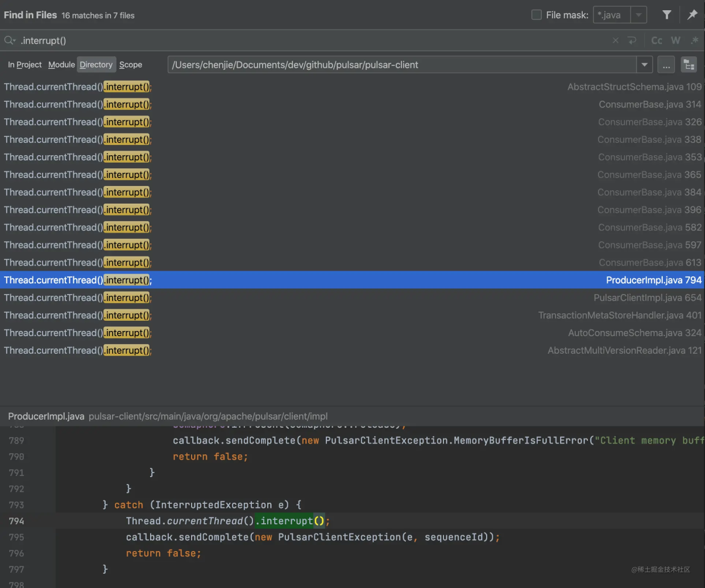Pin the Find in Files window
This screenshot has width=705, height=588.
pos(692,15)
